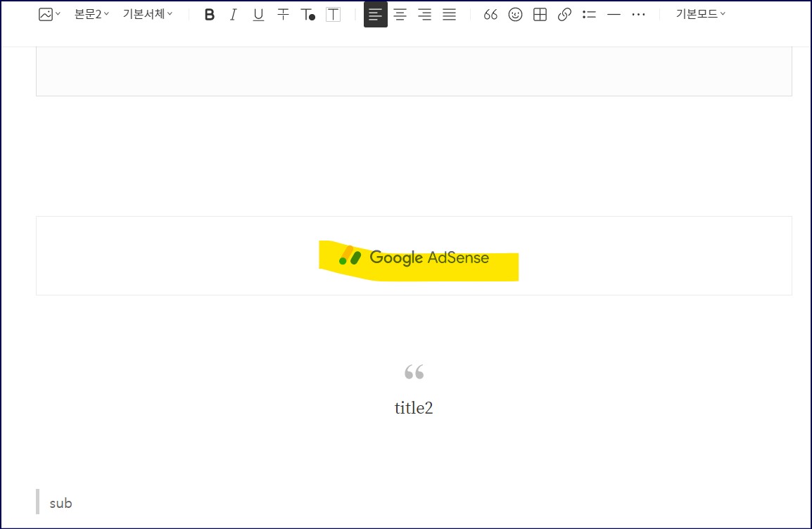Insert a bulleted list
Viewport: 812px width, 529px height.
coord(589,15)
